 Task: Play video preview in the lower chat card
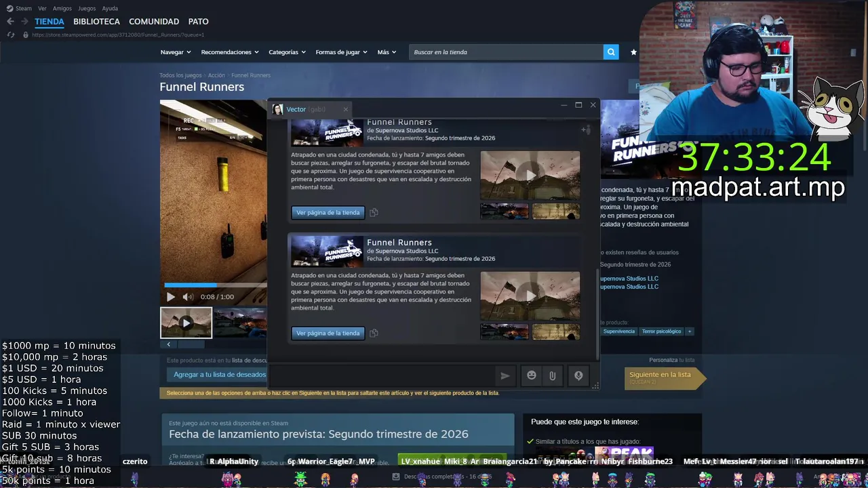point(530,296)
